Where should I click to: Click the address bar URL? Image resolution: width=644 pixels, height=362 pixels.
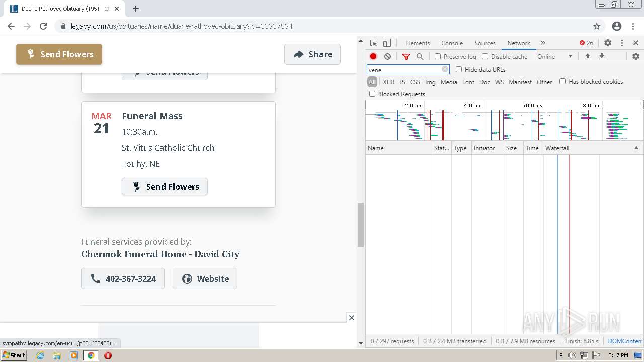coord(182,26)
